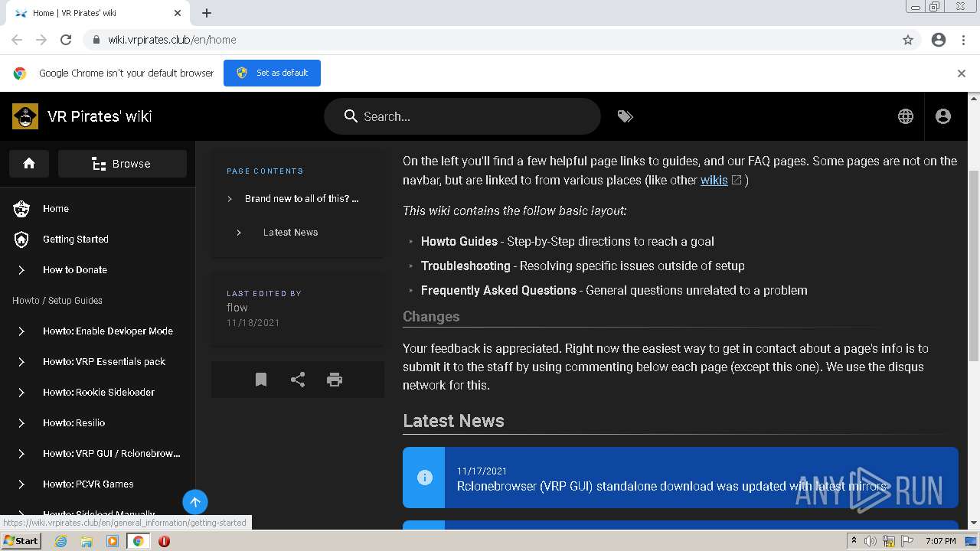Switch to Home | VR Pirates' wiki tab
Screen dimensions: 980x551
pyautogui.click(x=96, y=13)
